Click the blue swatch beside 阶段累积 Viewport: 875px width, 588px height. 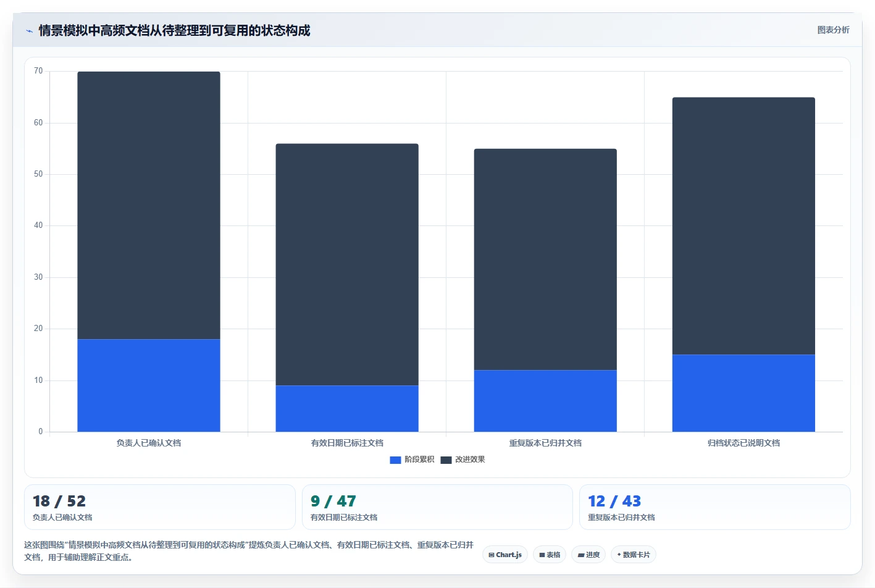[395, 460]
